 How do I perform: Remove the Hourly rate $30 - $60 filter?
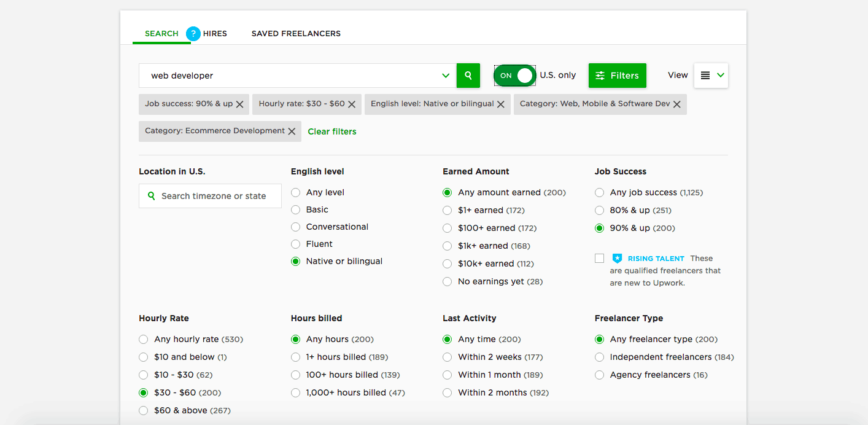point(352,104)
